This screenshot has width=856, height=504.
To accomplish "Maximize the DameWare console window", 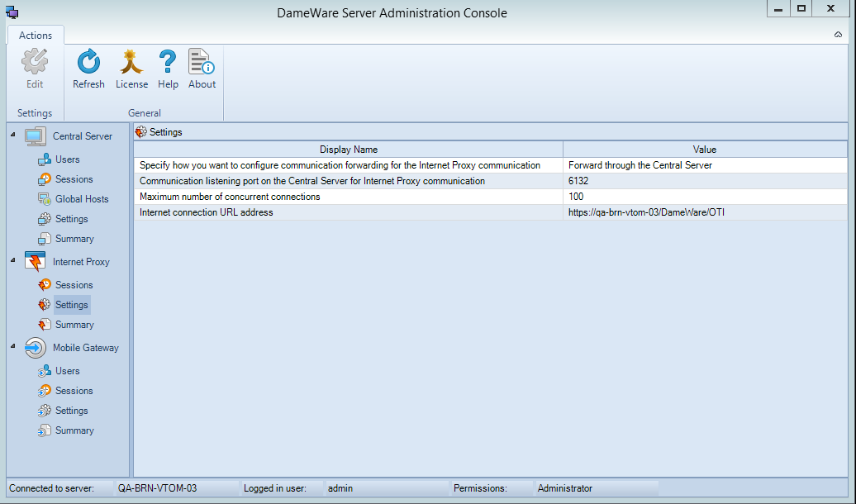I will pyautogui.click(x=801, y=9).
